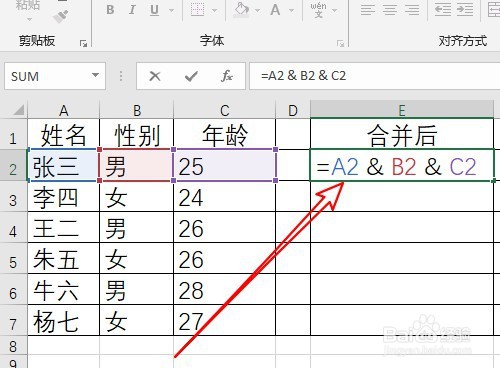
Task: Select column C header
Action: (x=225, y=110)
